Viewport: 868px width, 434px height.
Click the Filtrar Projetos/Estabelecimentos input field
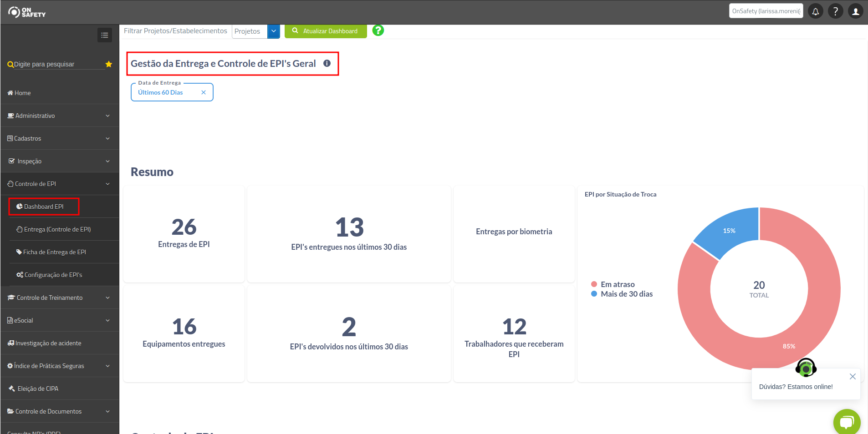pos(175,31)
